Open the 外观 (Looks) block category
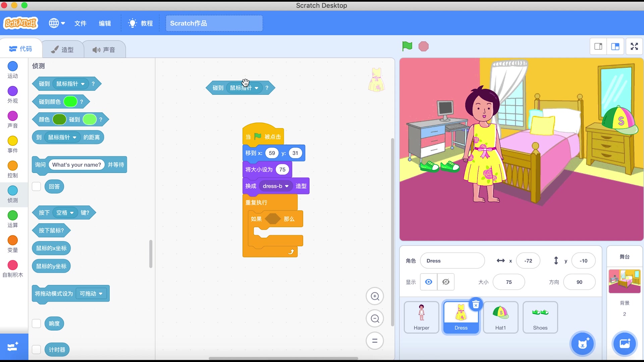644x362 pixels. (x=12, y=95)
